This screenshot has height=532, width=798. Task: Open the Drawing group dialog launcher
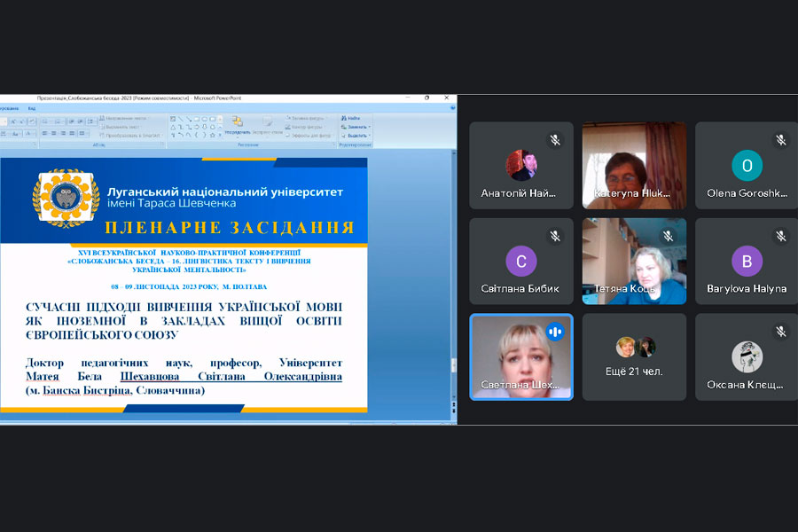334,144
